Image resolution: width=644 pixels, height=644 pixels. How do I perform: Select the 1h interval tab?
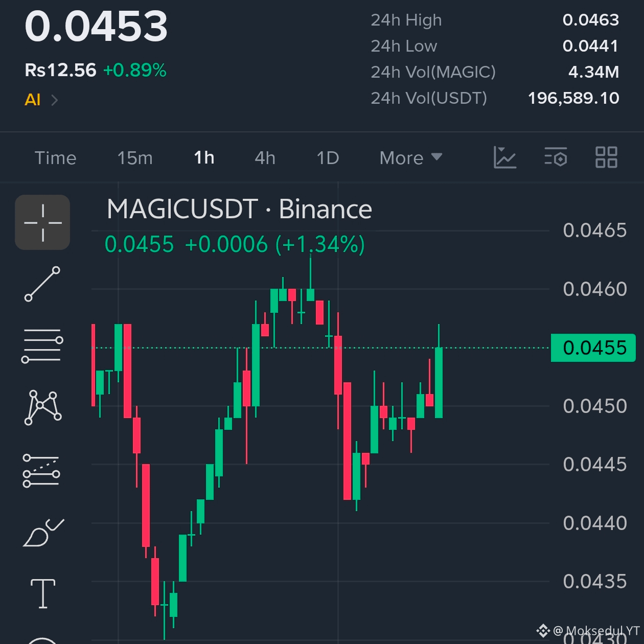(x=204, y=158)
